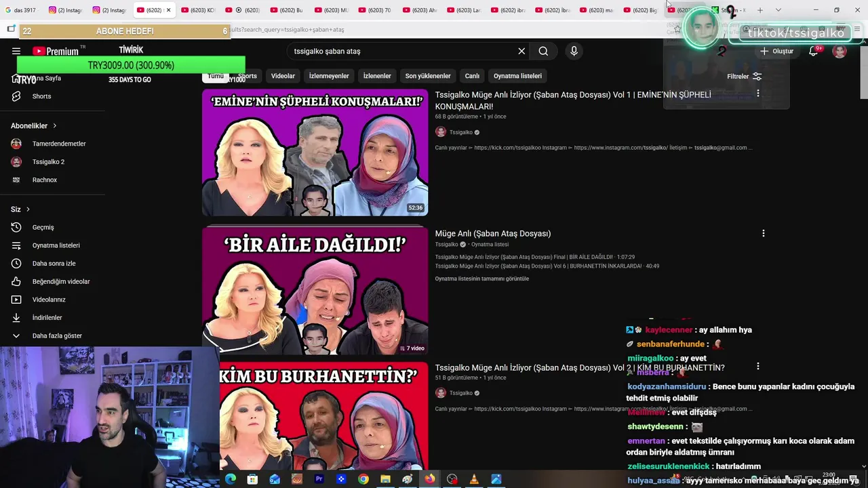Viewport: 868px width, 488px height.
Task: Close the active YouTube browser tab
Action: pos(168,10)
